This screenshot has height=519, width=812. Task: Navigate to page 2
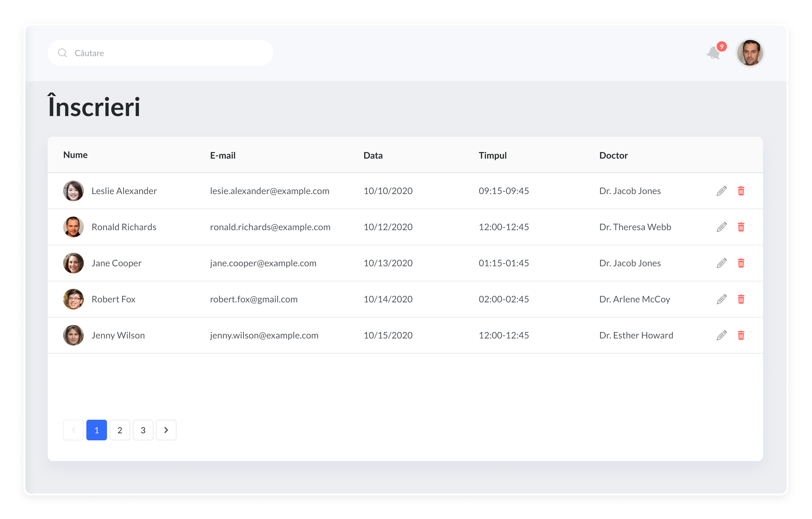click(120, 430)
